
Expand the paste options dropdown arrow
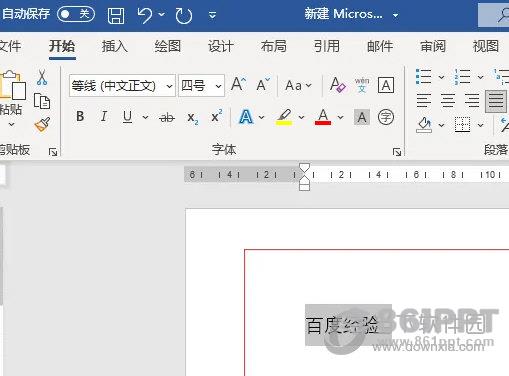[11, 124]
